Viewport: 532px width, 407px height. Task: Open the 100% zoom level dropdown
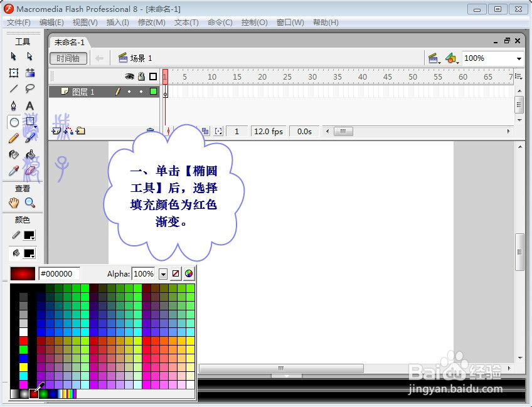519,59
